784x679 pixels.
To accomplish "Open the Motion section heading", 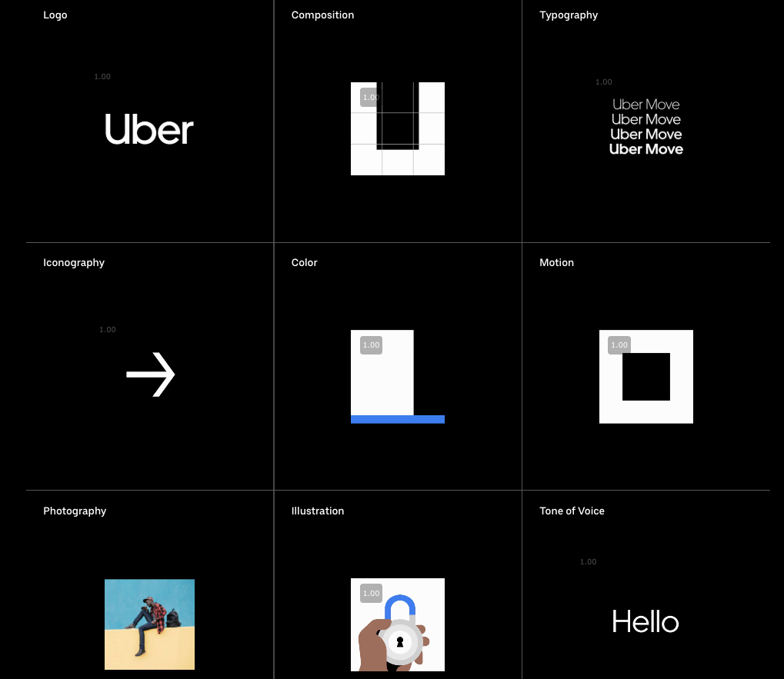I will (x=556, y=262).
